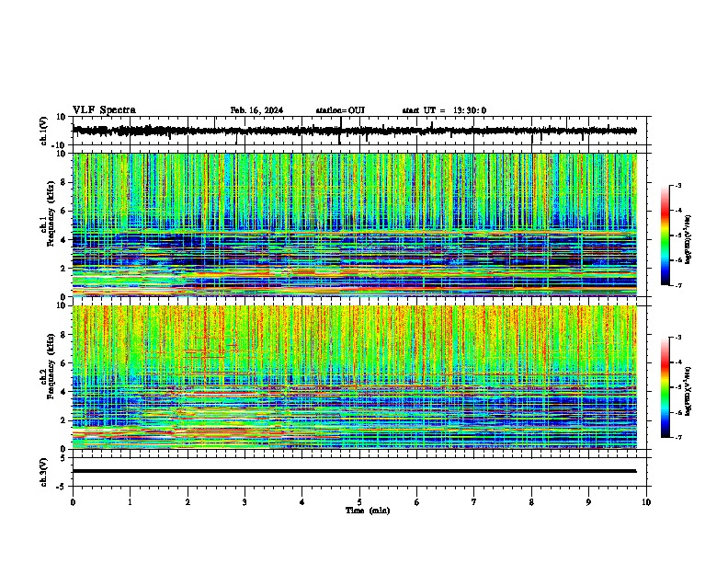Click the 'ch.3(V)' axis label
This screenshot has height=563, width=728.
click(43, 472)
